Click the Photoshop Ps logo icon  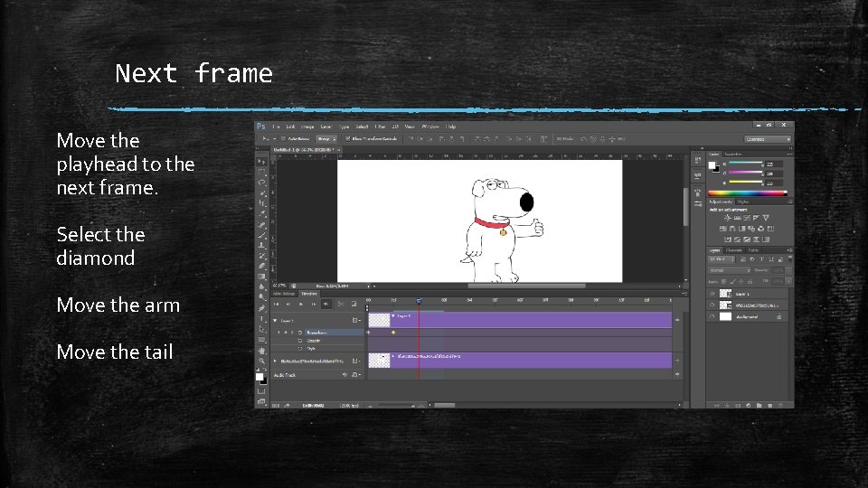(x=261, y=127)
